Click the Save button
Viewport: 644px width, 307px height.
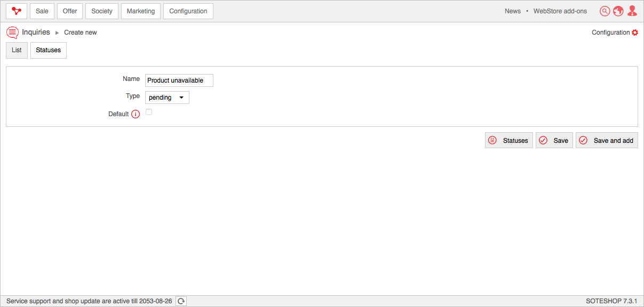554,140
